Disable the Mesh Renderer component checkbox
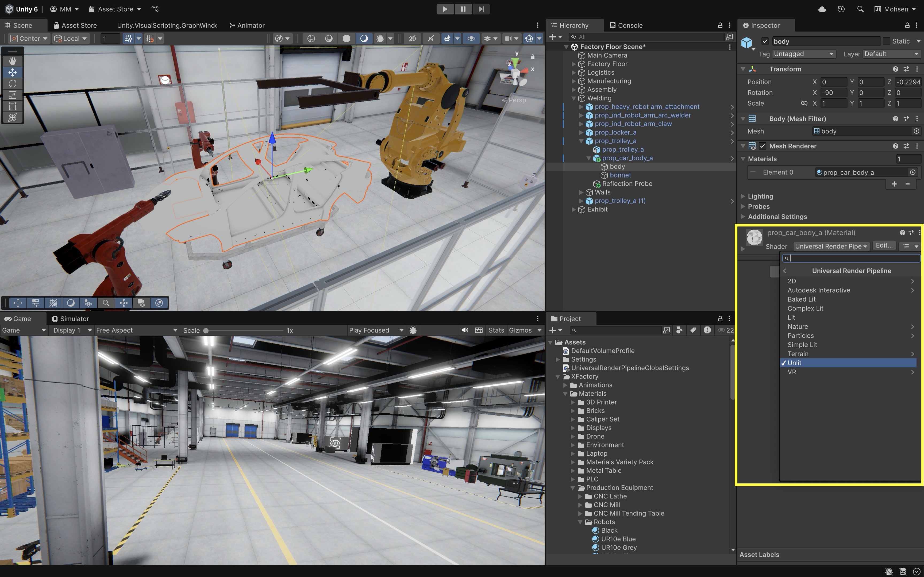Screen dimensions: 924x577 tap(762, 146)
